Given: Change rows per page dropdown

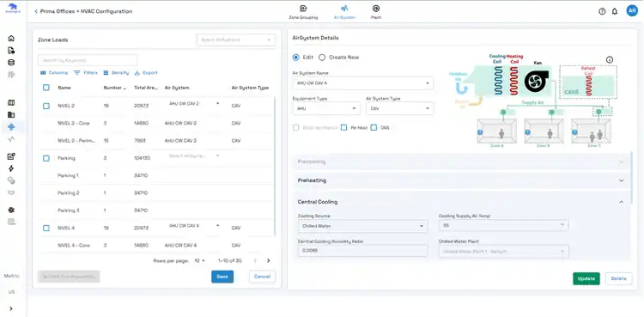Looking at the screenshot, I should (199, 260).
